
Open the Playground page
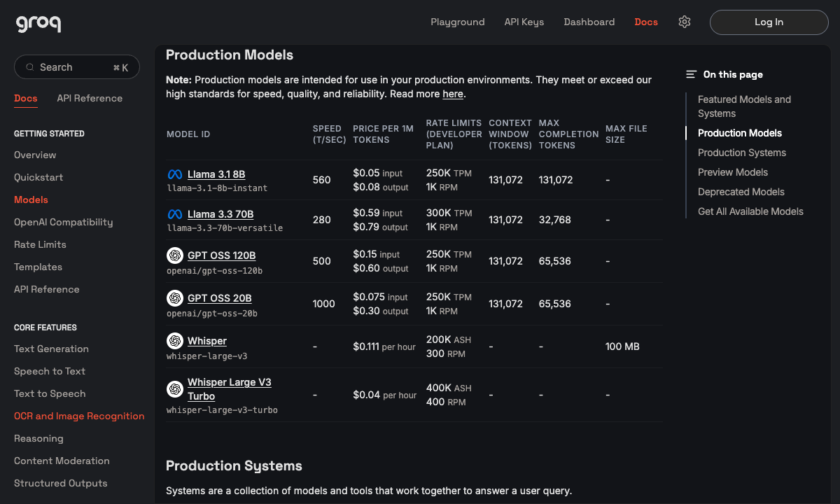(458, 22)
